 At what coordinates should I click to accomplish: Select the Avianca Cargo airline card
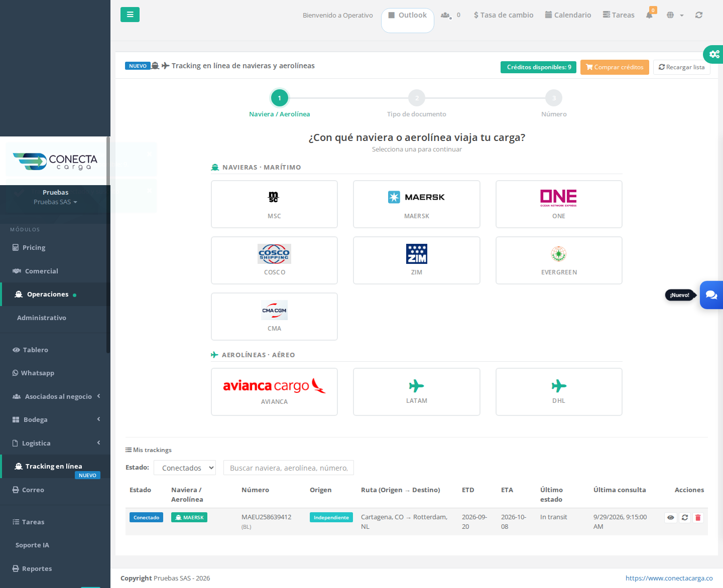click(274, 392)
